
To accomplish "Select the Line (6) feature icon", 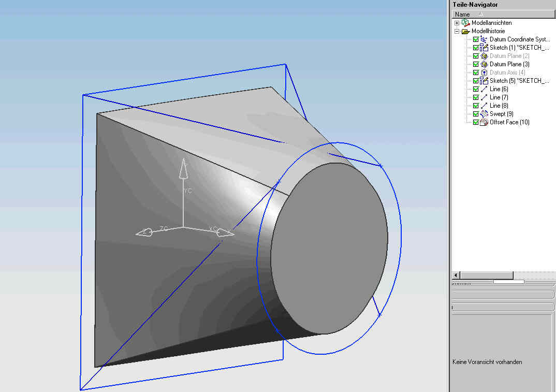I will [x=483, y=89].
